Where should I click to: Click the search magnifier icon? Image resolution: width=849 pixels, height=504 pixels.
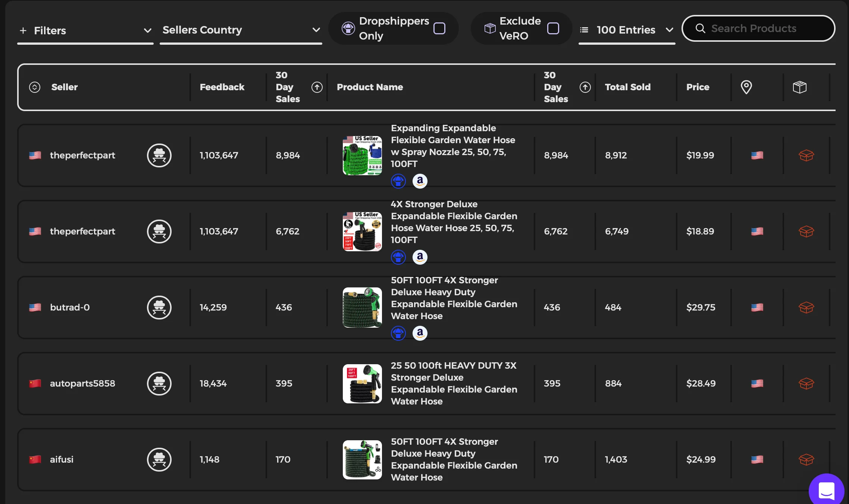tap(700, 28)
